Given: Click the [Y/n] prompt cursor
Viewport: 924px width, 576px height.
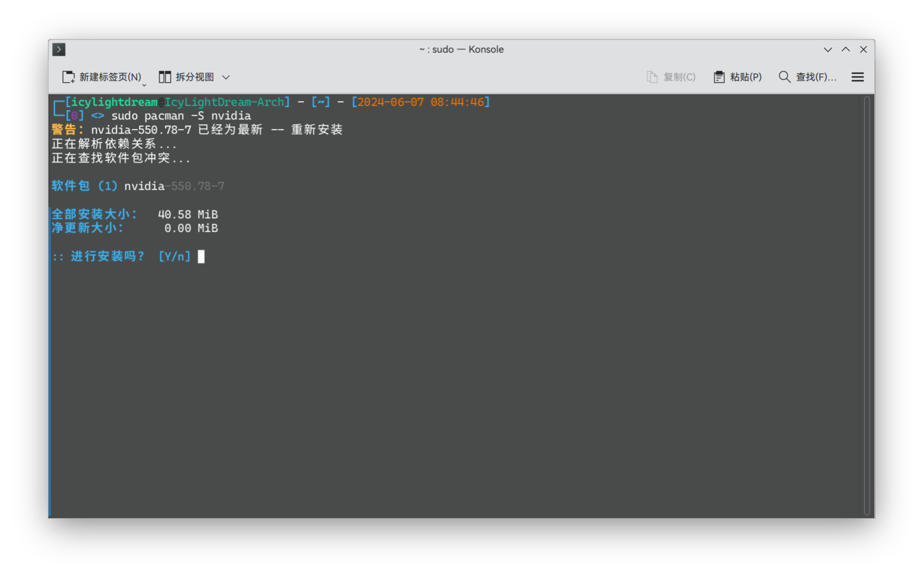Looking at the screenshot, I should coord(201,256).
